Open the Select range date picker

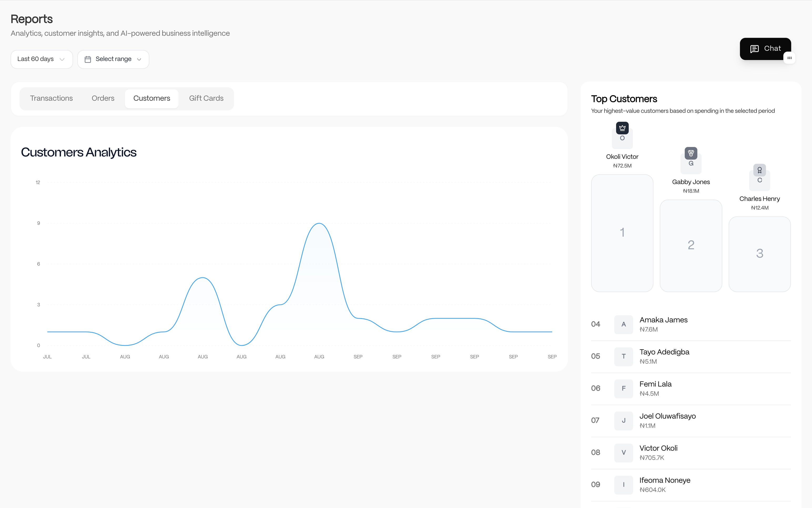click(113, 59)
